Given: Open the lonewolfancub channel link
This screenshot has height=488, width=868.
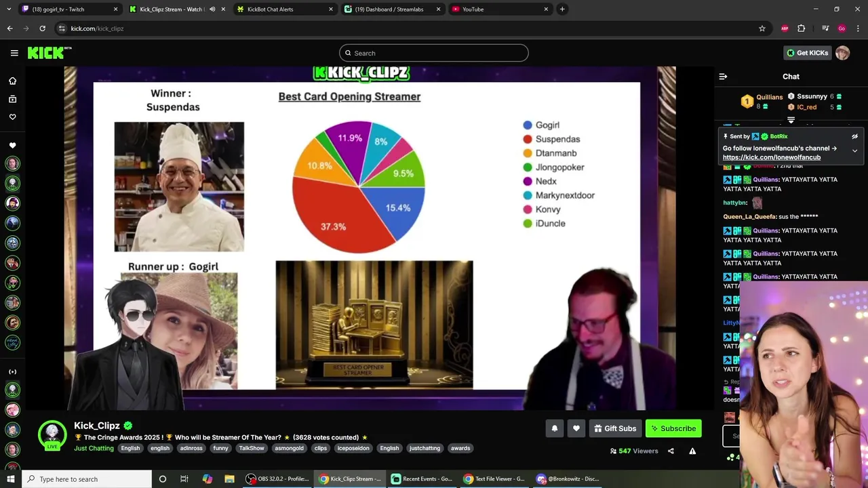Looking at the screenshot, I should (772, 157).
